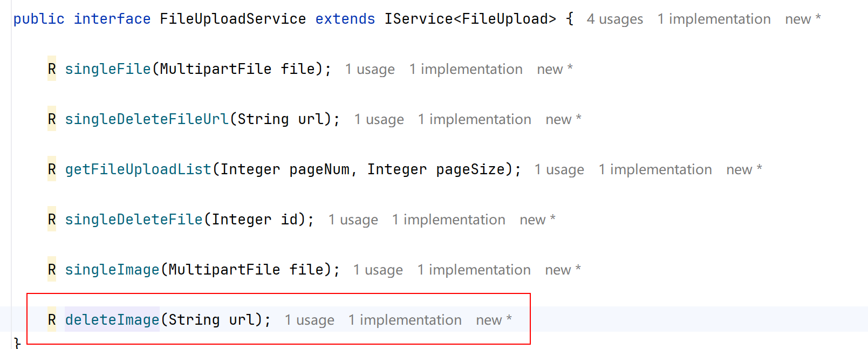The width and height of the screenshot is (868, 349).
Task: Click "1 usage" hint for singleDeleteFileUrl
Action: pos(379,120)
